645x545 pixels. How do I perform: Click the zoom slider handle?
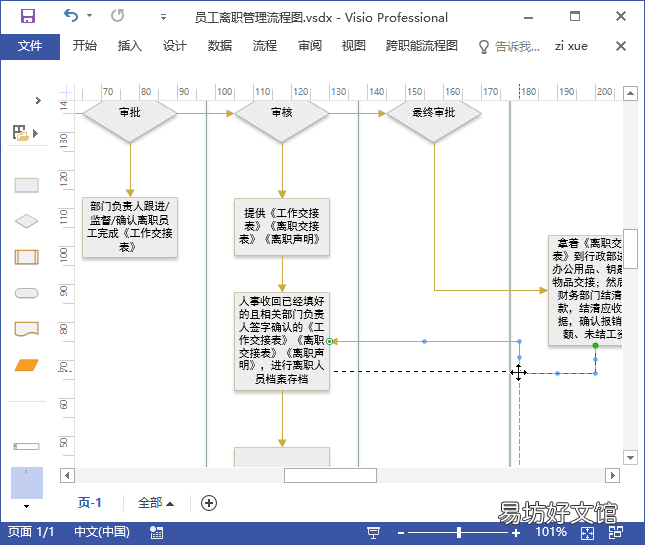point(459,533)
